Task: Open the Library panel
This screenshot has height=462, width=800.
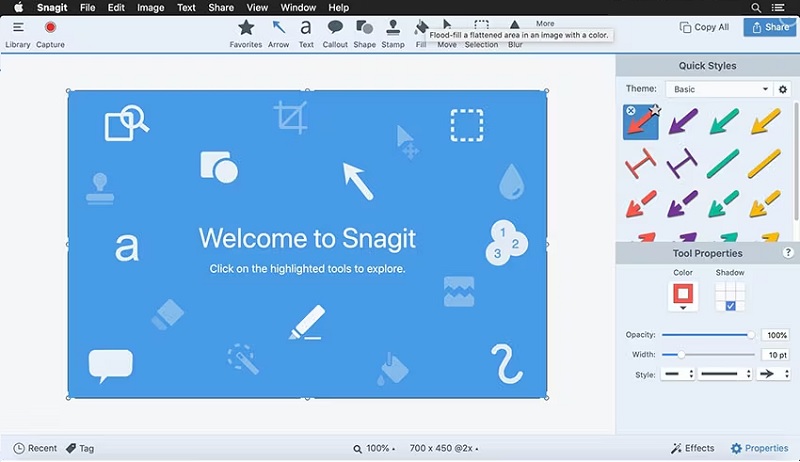Action: tap(18, 34)
